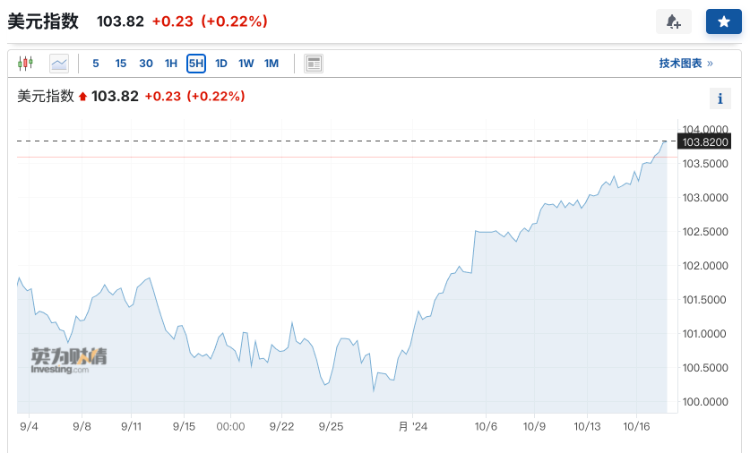Select the 5-minute interval
Image resolution: width=750 pixels, height=453 pixels.
[96, 63]
